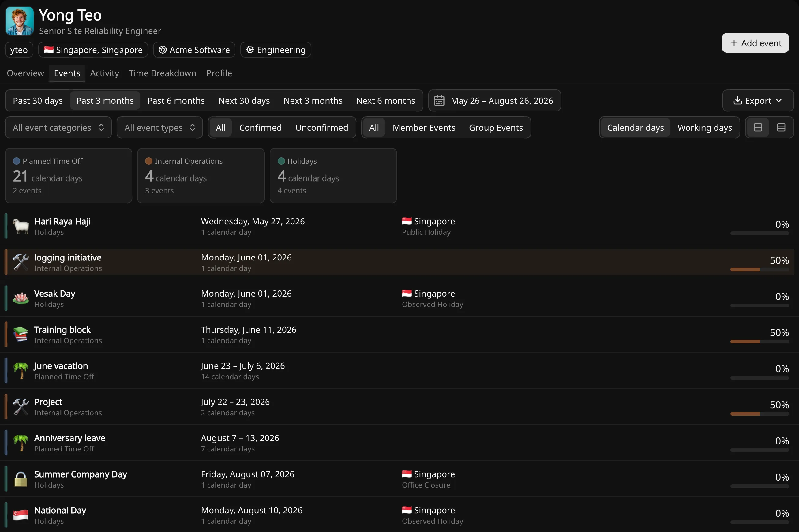Click the Singapore flag in location tag
799x532 pixels.
(x=48, y=50)
